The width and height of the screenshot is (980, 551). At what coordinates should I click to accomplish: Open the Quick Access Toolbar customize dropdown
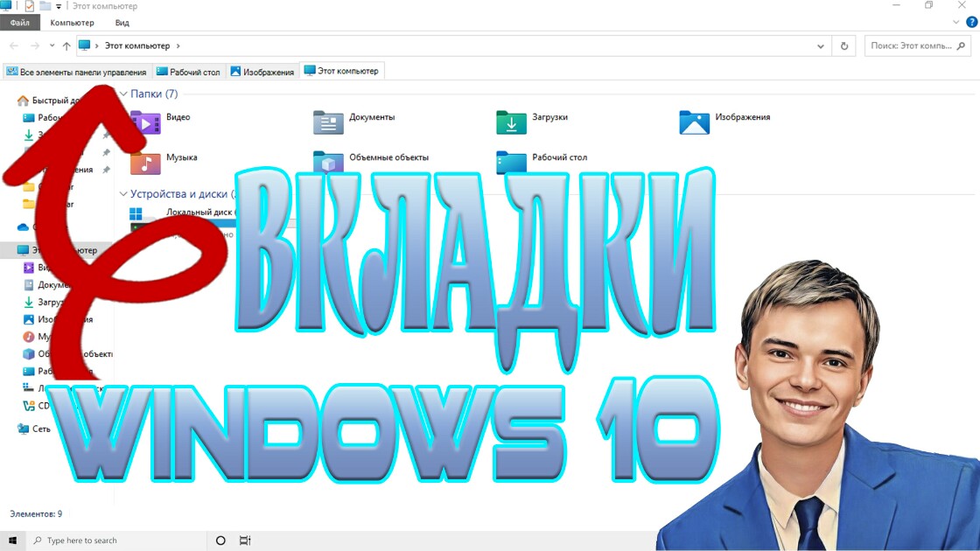coord(59,6)
